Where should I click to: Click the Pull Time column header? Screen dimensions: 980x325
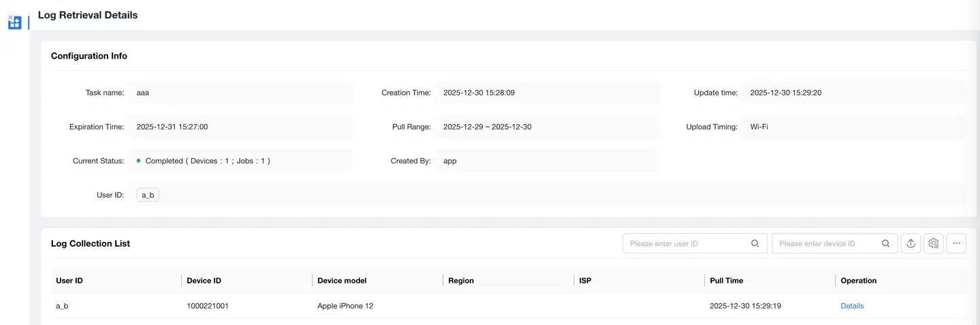tap(726, 280)
